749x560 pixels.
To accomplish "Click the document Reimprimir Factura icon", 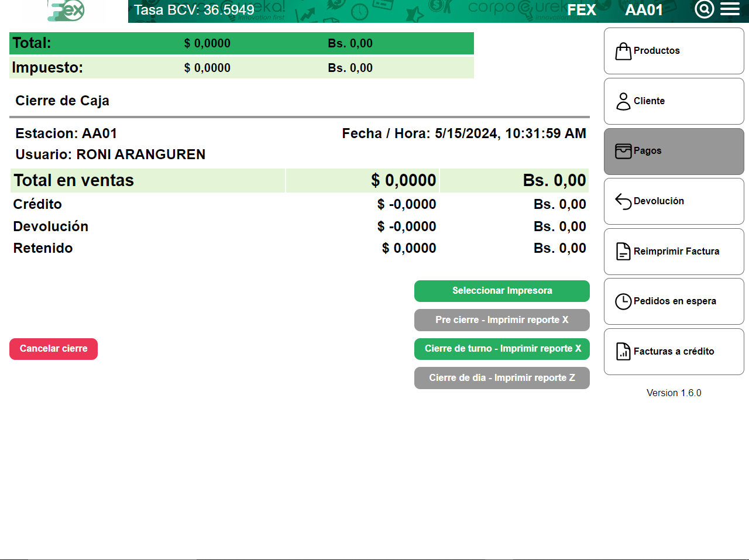I will click(623, 252).
